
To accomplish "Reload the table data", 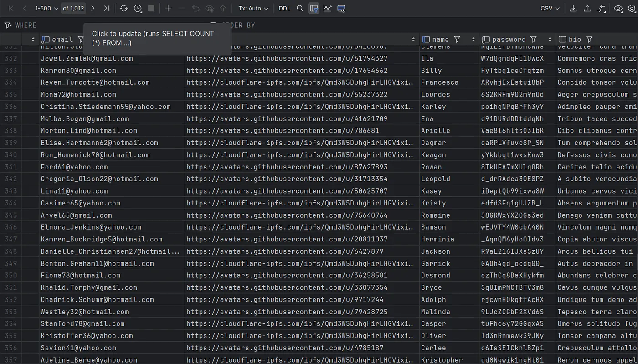I will click(x=123, y=8).
